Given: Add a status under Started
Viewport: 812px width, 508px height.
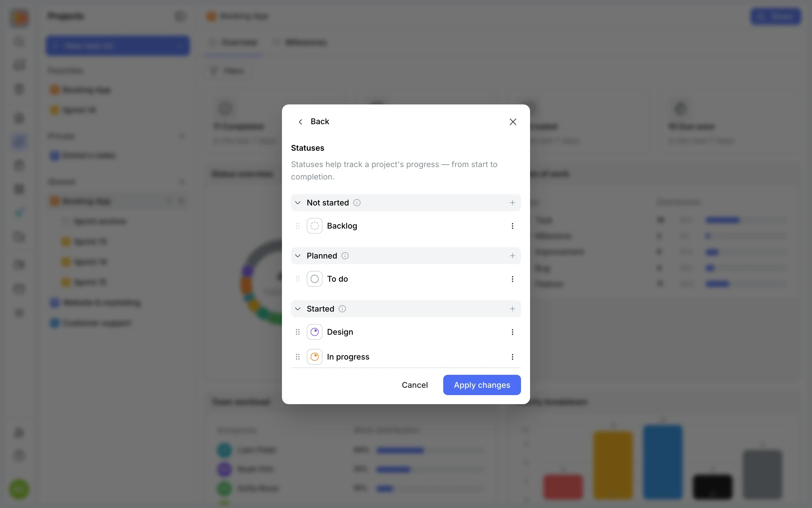Looking at the screenshot, I should click(x=512, y=309).
